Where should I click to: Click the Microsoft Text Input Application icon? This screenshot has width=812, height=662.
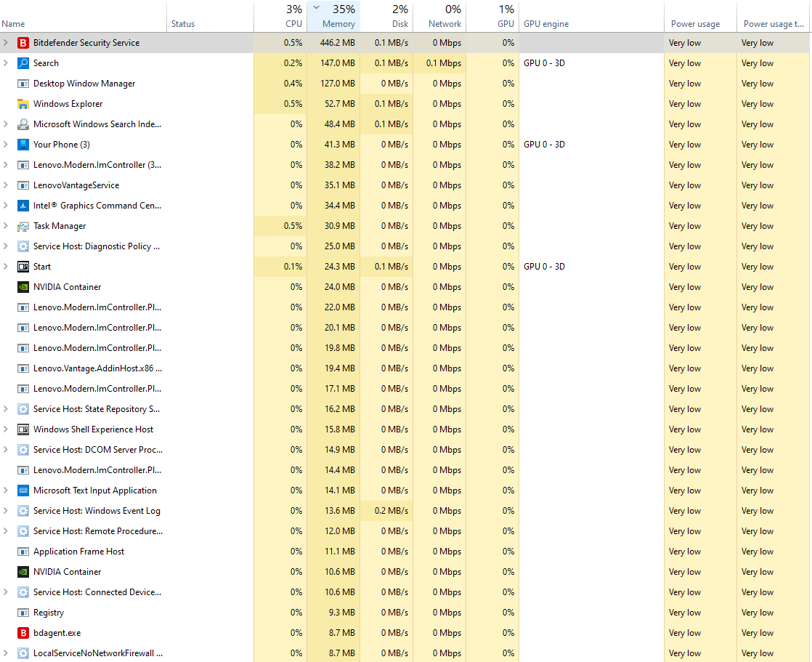[23, 491]
